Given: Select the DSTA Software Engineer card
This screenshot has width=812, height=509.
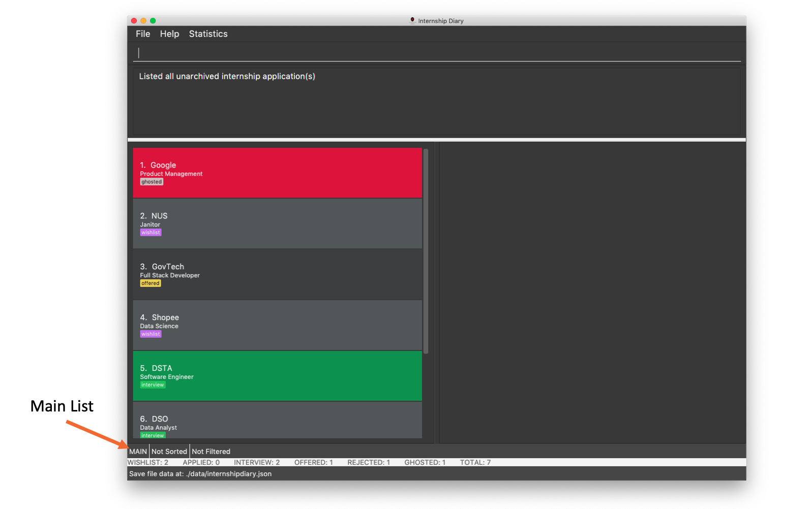Looking at the screenshot, I should pyautogui.click(x=277, y=376).
